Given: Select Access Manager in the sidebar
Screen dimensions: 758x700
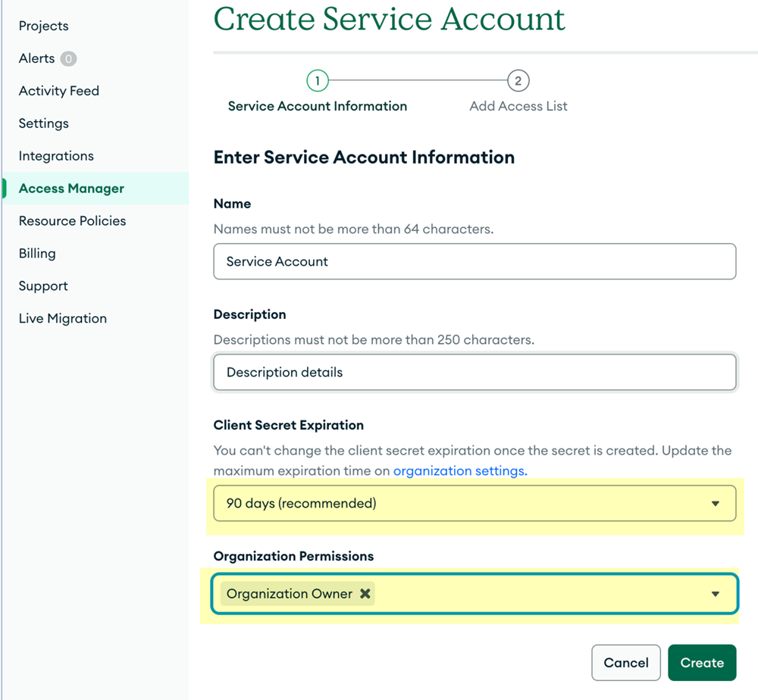Looking at the screenshot, I should pos(71,189).
